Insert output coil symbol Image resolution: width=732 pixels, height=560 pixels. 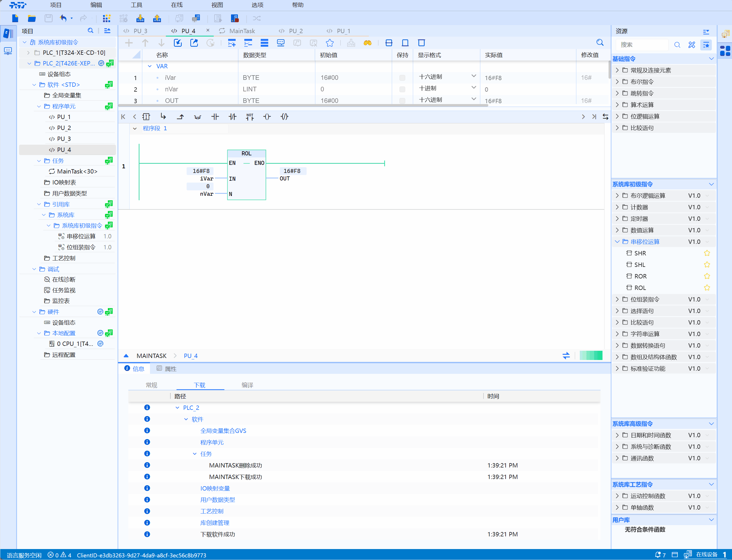point(267,117)
